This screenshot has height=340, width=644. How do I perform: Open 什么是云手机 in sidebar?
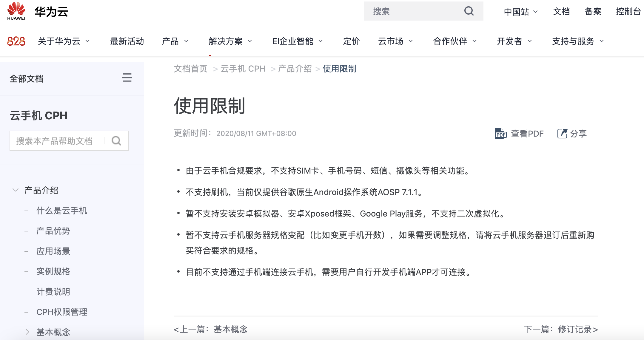(62, 211)
